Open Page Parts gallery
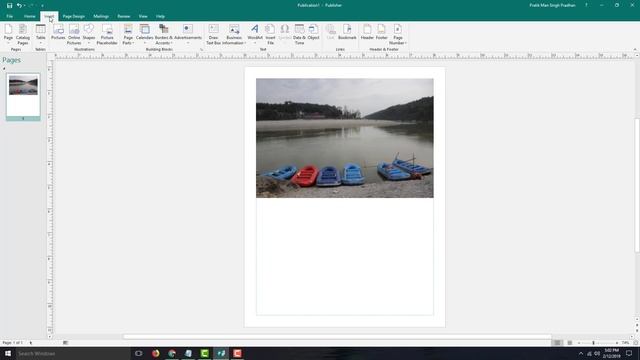640x360 pixels. [x=128, y=34]
